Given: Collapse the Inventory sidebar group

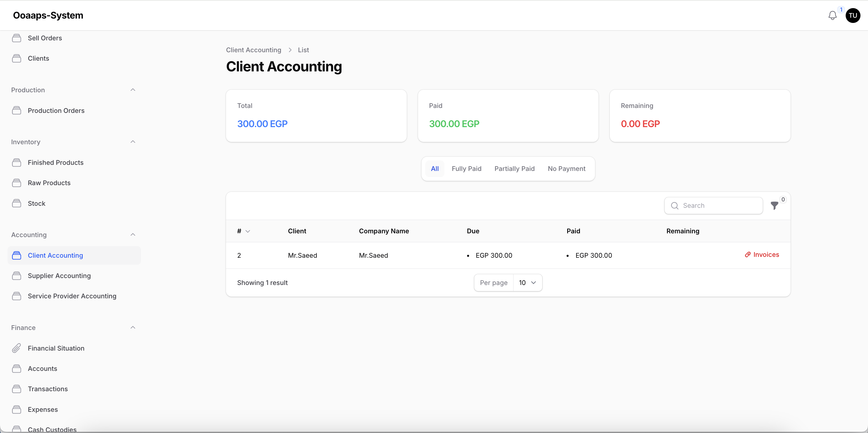Looking at the screenshot, I should tap(133, 142).
